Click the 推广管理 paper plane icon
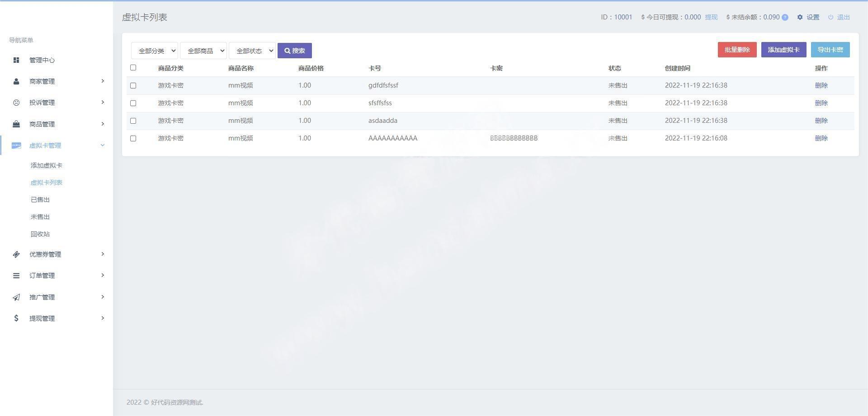This screenshot has width=868, height=416. 16,297
